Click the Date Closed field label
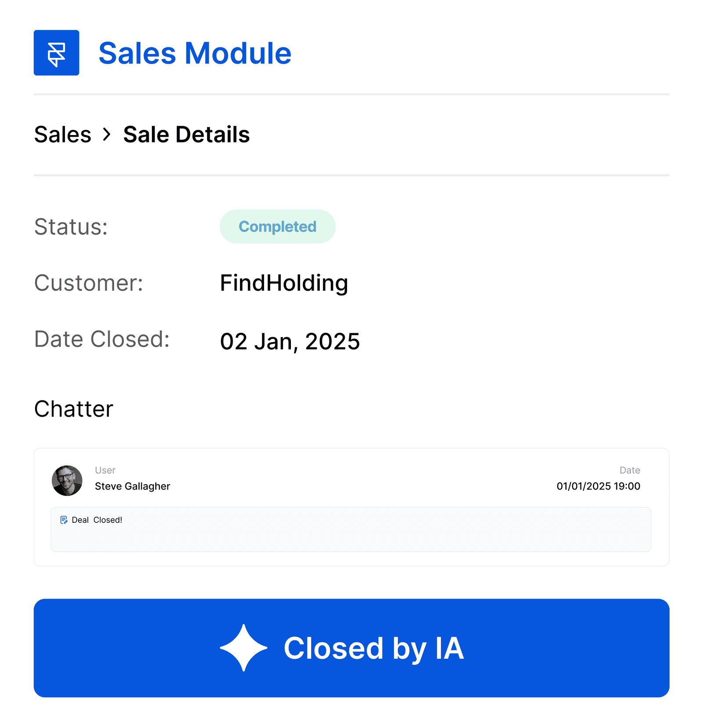The image size is (702, 728). (x=102, y=339)
